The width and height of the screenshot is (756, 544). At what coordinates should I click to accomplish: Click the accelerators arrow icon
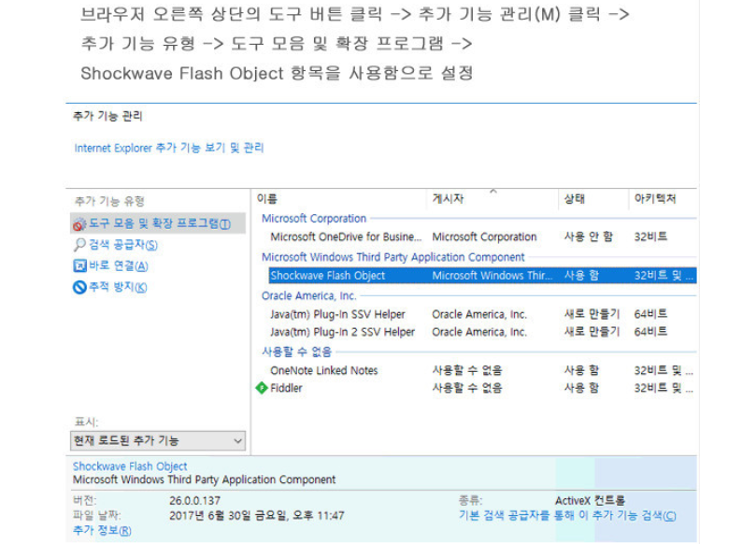[x=79, y=265]
